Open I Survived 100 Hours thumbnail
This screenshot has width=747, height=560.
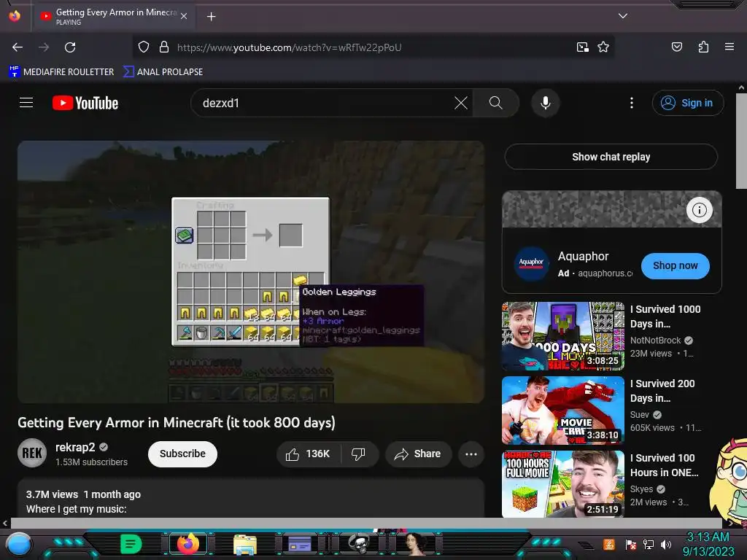pyautogui.click(x=563, y=484)
